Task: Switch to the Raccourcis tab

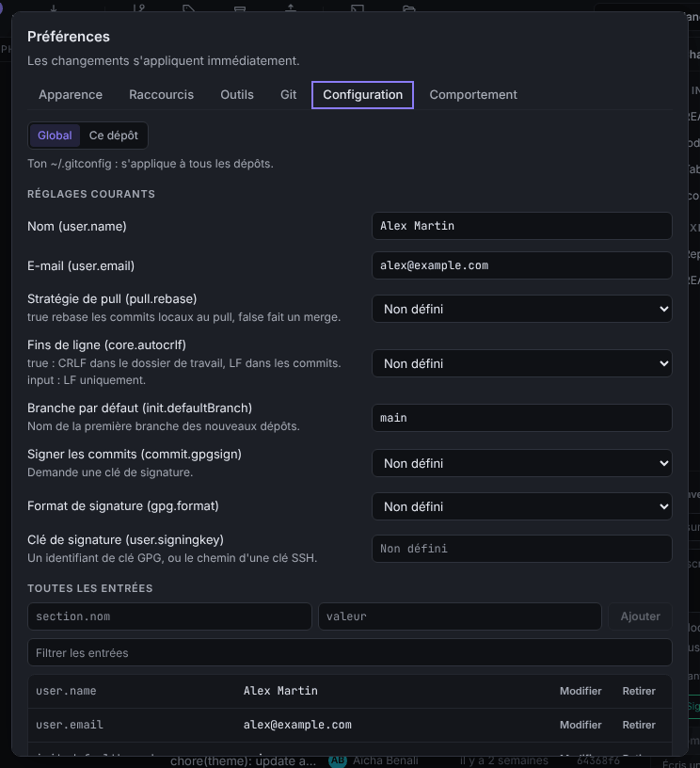Action: [x=161, y=94]
